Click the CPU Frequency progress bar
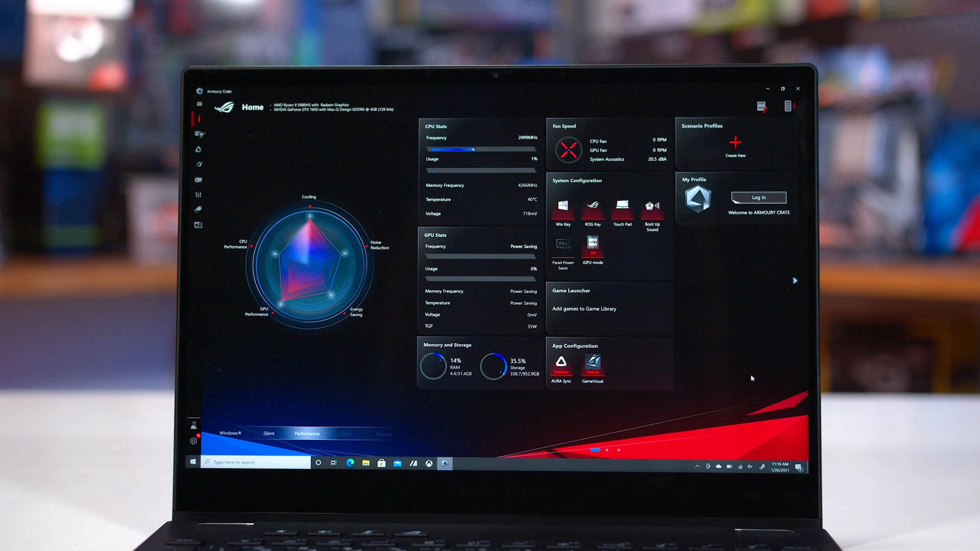Viewport: 980px width, 551px height. [x=481, y=149]
